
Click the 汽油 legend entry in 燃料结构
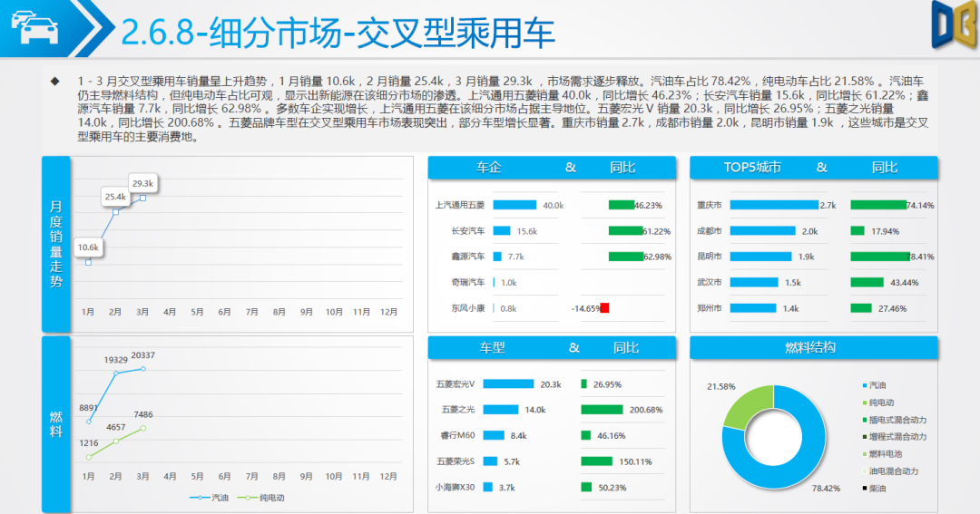point(875,385)
